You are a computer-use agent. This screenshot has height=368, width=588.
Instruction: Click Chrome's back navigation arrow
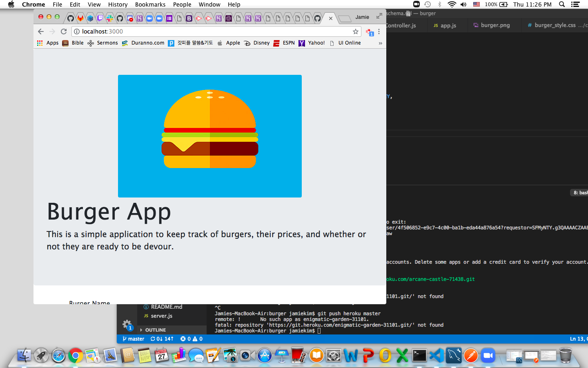tap(41, 31)
